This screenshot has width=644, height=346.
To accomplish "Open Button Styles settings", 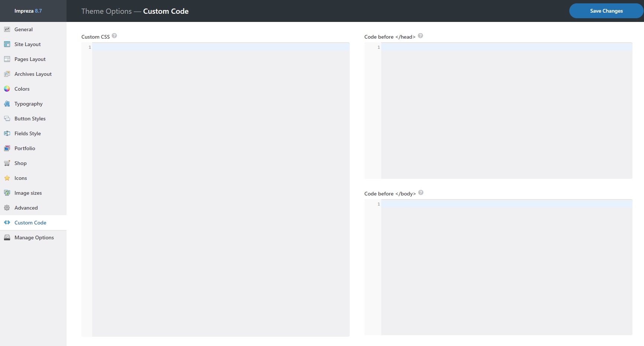I will click(33, 119).
